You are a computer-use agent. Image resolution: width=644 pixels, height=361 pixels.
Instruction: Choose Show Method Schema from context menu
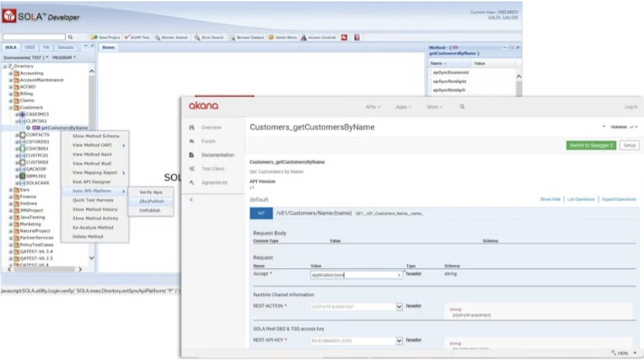[96, 136]
